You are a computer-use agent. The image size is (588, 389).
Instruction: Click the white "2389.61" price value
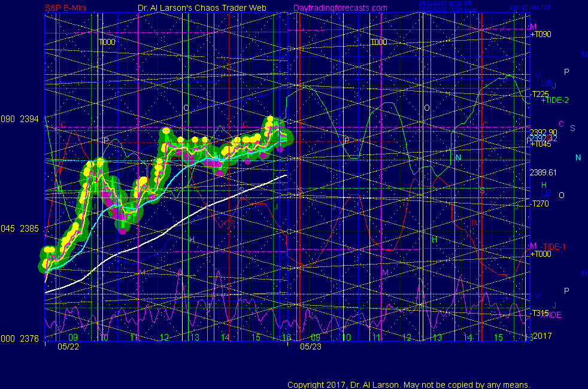tap(543, 173)
